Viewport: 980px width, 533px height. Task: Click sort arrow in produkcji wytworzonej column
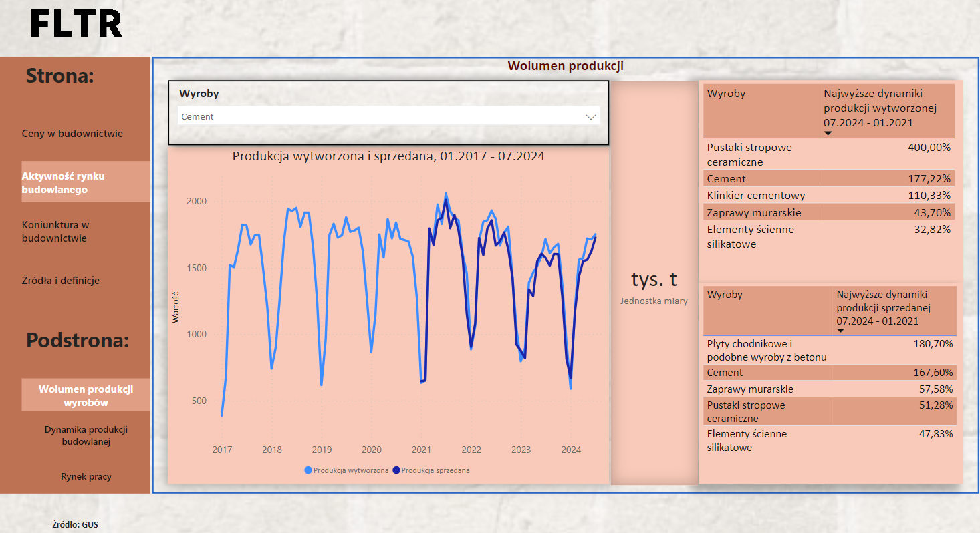pyautogui.click(x=828, y=134)
